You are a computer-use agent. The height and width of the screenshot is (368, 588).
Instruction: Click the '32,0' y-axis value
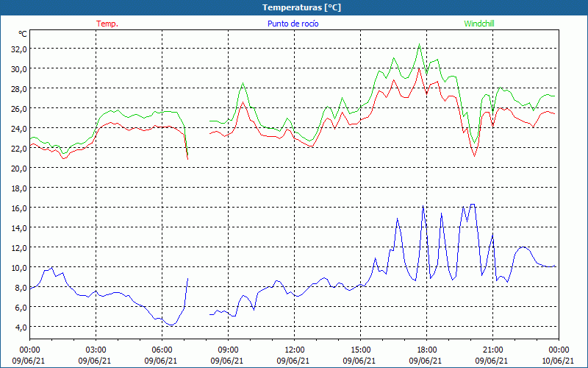tap(19, 49)
